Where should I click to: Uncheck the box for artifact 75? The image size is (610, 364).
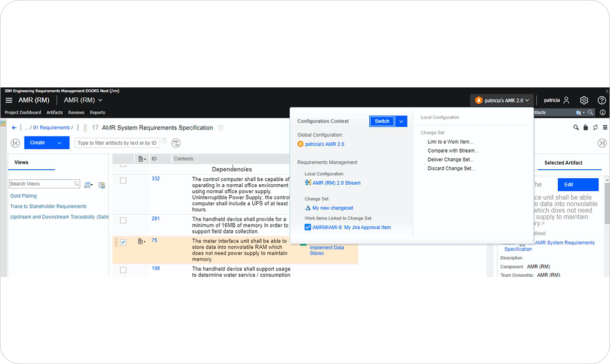click(x=123, y=242)
